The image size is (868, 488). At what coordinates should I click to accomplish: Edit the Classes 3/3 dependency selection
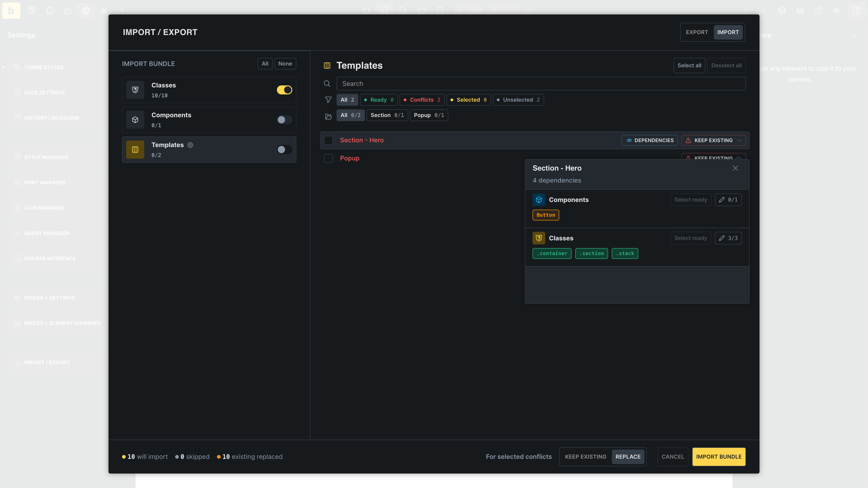[729, 238]
